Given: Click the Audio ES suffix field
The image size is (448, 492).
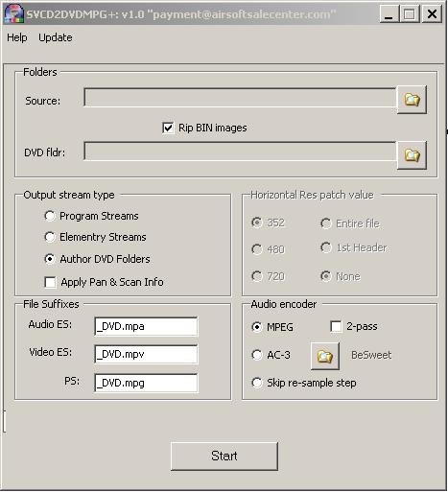Looking at the screenshot, I should pos(146,326).
